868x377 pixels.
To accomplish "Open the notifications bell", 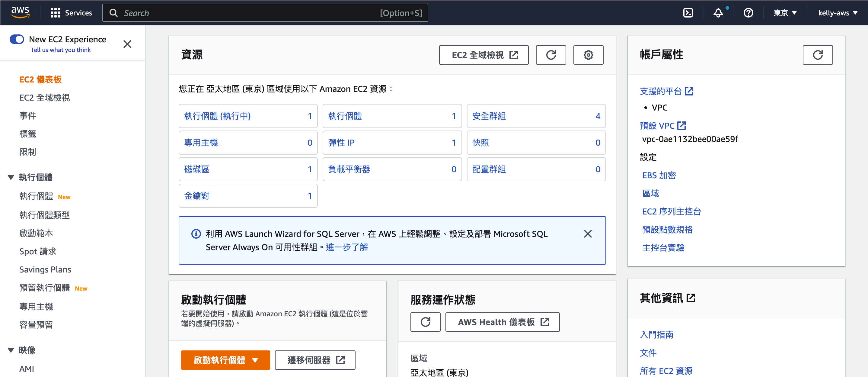I will (x=718, y=13).
